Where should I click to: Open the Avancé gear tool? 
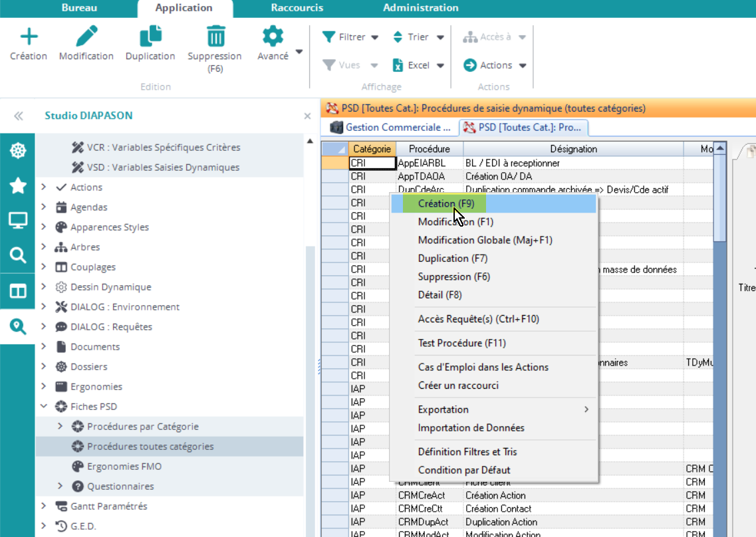(x=273, y=37)
